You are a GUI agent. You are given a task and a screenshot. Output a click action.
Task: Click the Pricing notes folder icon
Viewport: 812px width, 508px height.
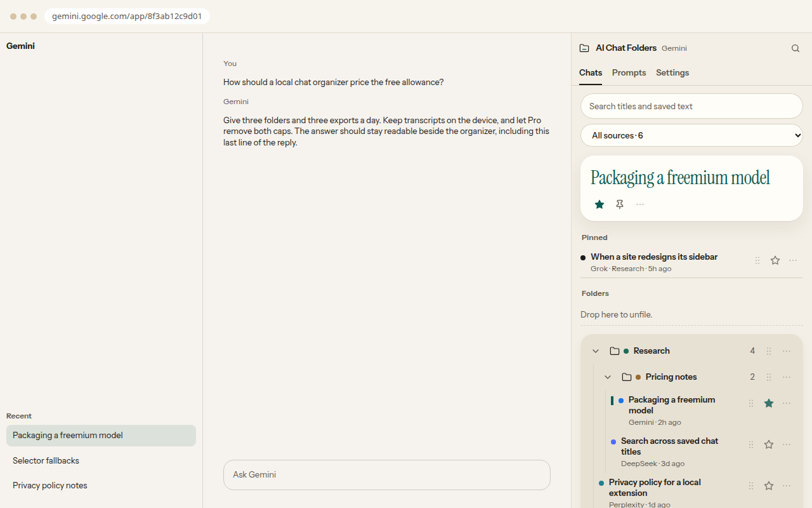627,377
